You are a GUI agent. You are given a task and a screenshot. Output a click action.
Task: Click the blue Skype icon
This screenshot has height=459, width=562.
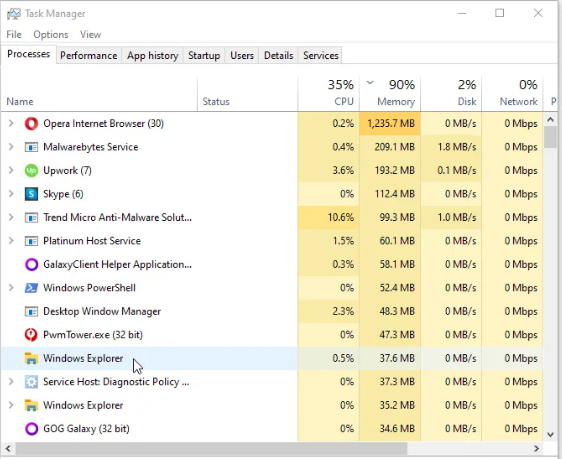pyautogui.click(x=31, y=194)
